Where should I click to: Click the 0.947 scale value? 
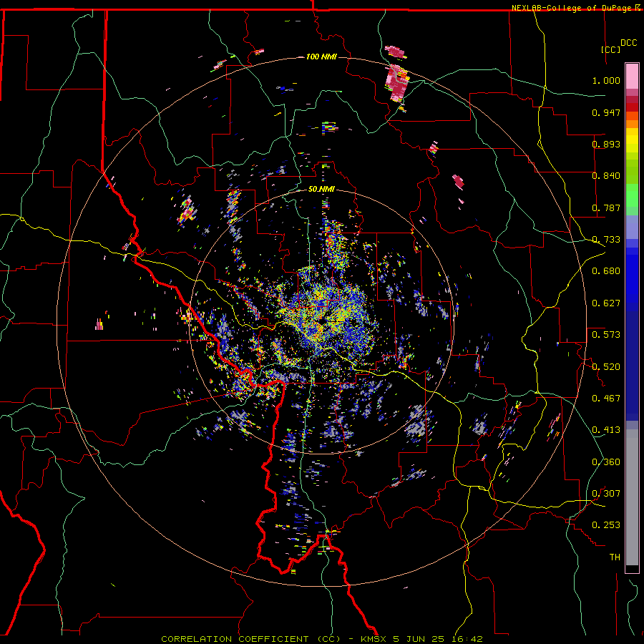606,112
